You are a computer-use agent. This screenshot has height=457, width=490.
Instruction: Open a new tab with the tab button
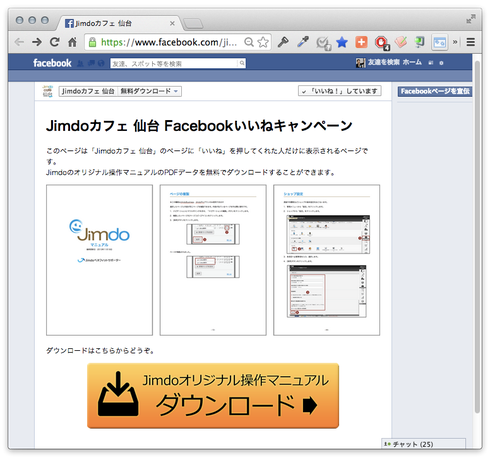193,24
